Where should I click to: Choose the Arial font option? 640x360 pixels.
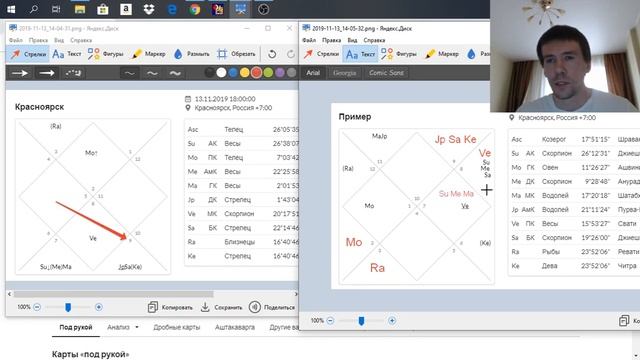coord(313,73)
